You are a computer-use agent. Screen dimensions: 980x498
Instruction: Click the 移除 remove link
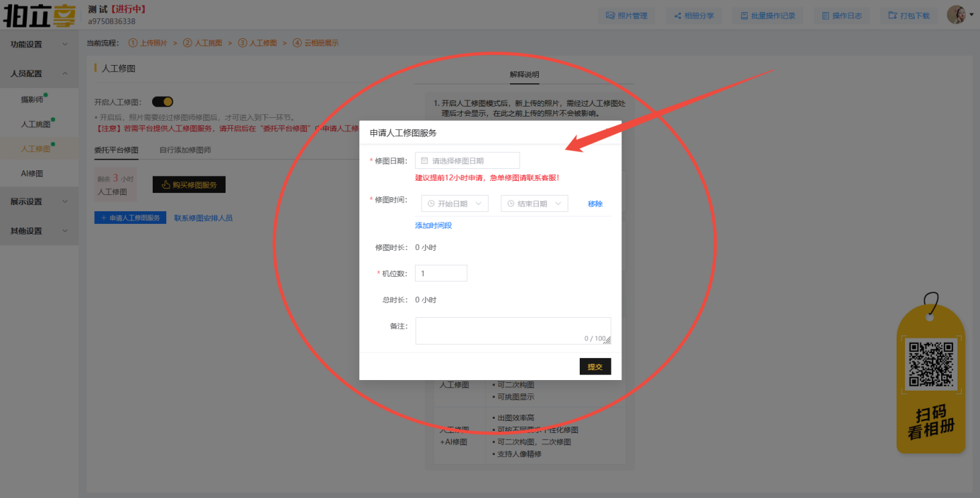coord(595,203)
